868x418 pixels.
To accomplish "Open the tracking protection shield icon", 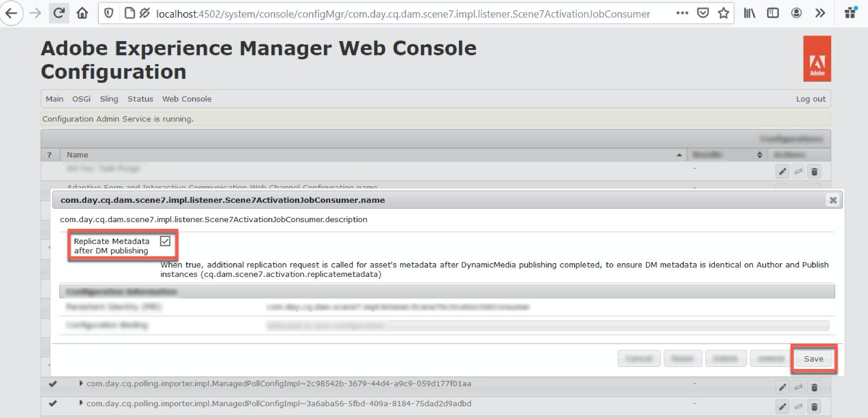I will point(109,13).
